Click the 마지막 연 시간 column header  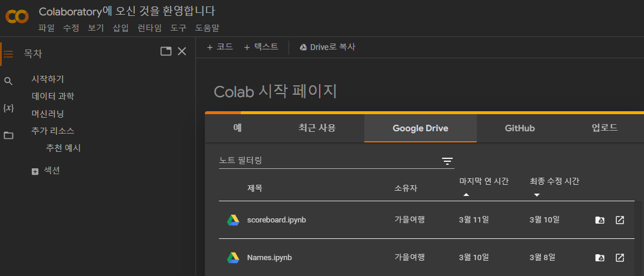point(484,181)
